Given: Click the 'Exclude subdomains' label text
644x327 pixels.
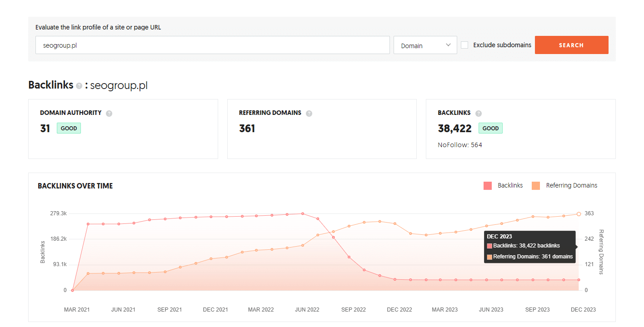Looking at the screenshot, I should click(502, 45).
